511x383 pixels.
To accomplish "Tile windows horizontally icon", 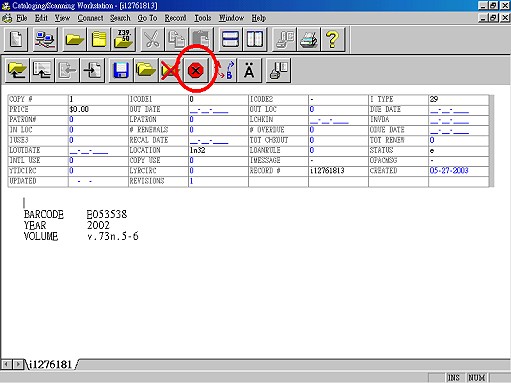I will (230, 39).
